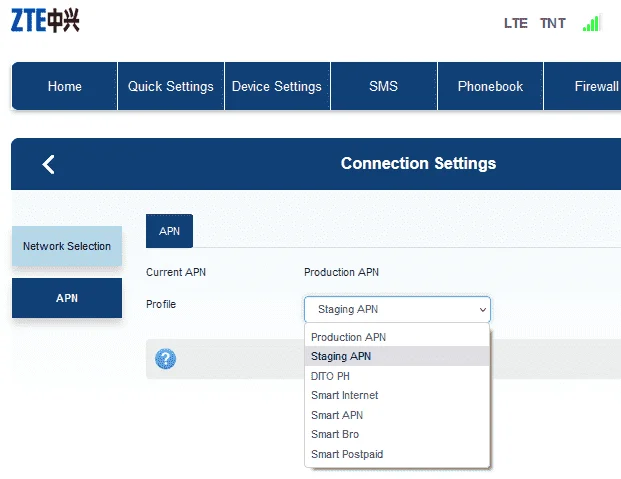Select Smart APN profile option
Screen dimensions: 621x479
pyautogui.click(x=397, y=415)
